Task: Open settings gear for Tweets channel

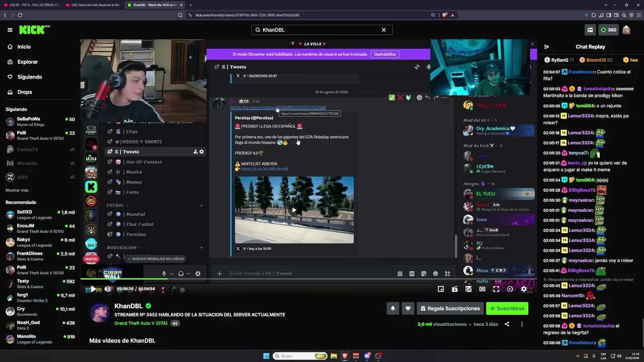Action: tap(202, 152)
